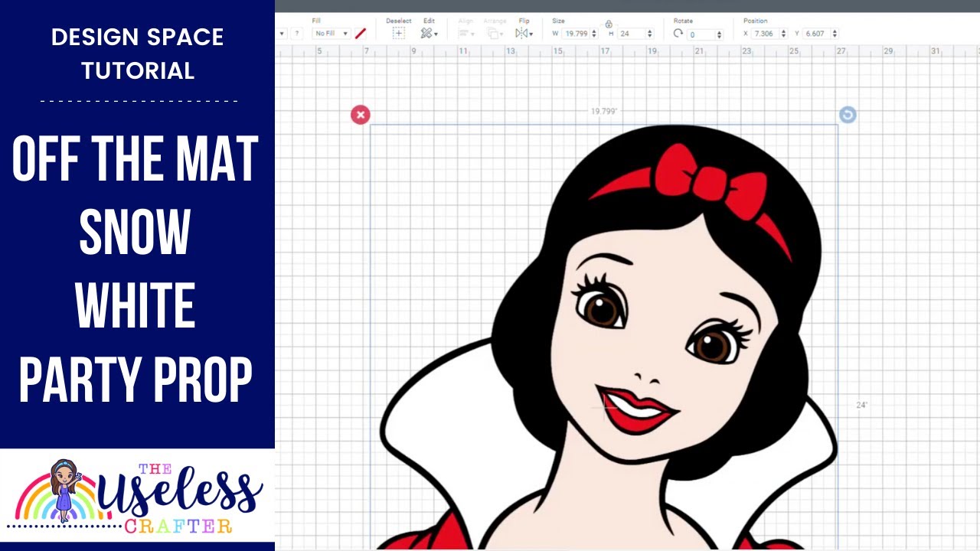Click the Deselect icon in toolbar
This screenshot has height=551, width=980.
click(398, 34)
